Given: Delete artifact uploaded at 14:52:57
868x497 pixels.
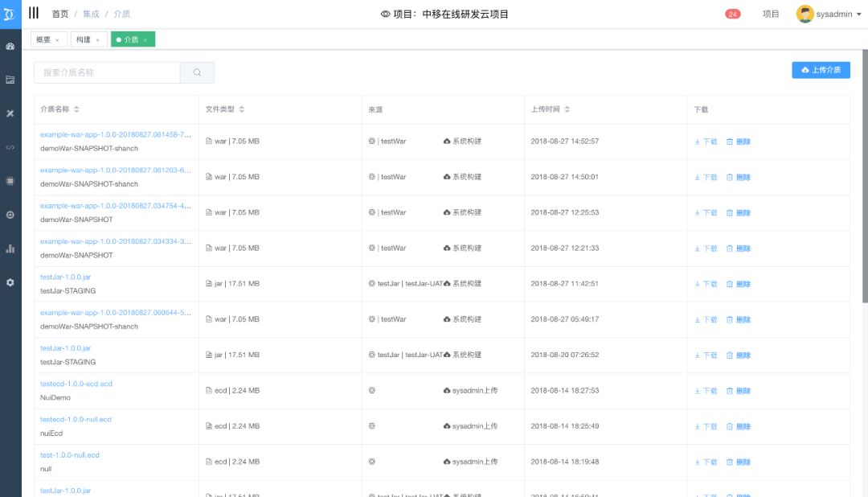Looking at the screenshot, I should point(739,142).
